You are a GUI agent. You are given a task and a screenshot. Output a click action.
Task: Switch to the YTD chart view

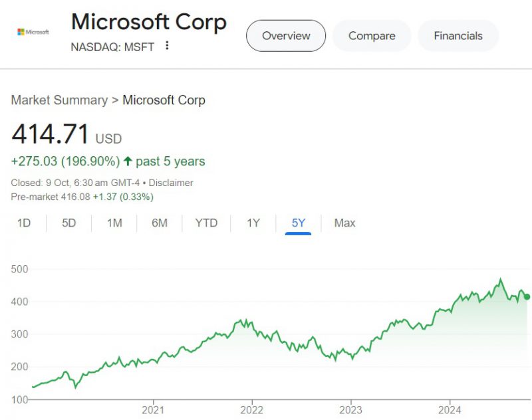click(205, 223)
